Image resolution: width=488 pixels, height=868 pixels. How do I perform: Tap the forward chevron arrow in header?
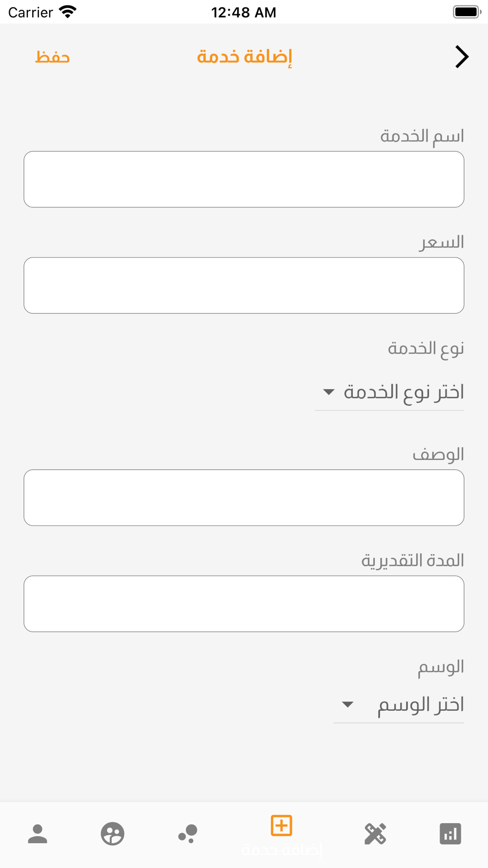[x=462, y=57]
